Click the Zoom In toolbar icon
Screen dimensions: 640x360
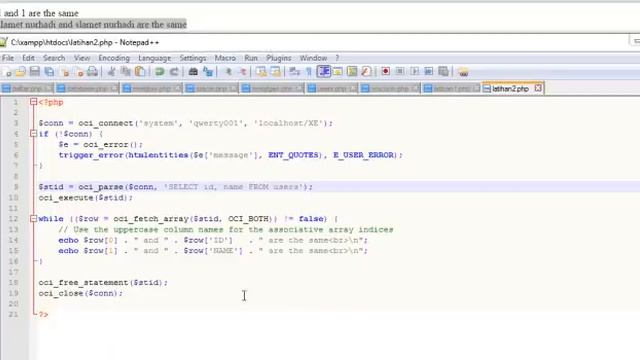point(228,72)
